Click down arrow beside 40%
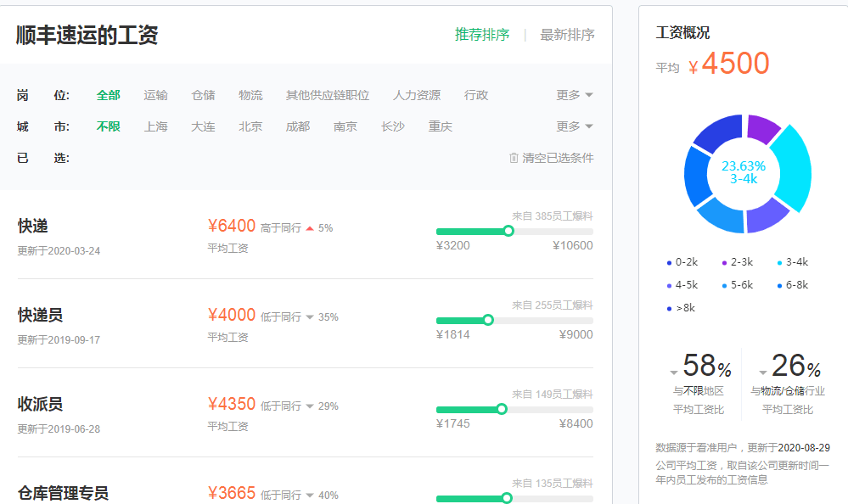This screenshot has width=848, height=504. (310, 496)
